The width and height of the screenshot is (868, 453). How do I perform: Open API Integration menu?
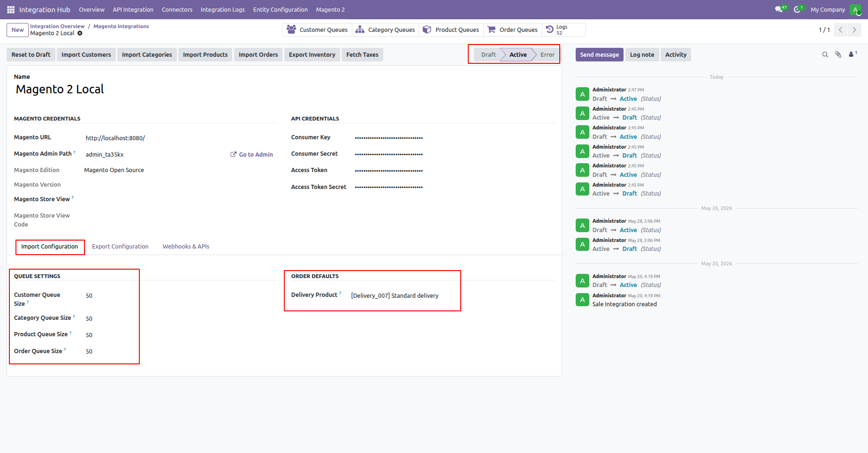(x=133, y=9)
